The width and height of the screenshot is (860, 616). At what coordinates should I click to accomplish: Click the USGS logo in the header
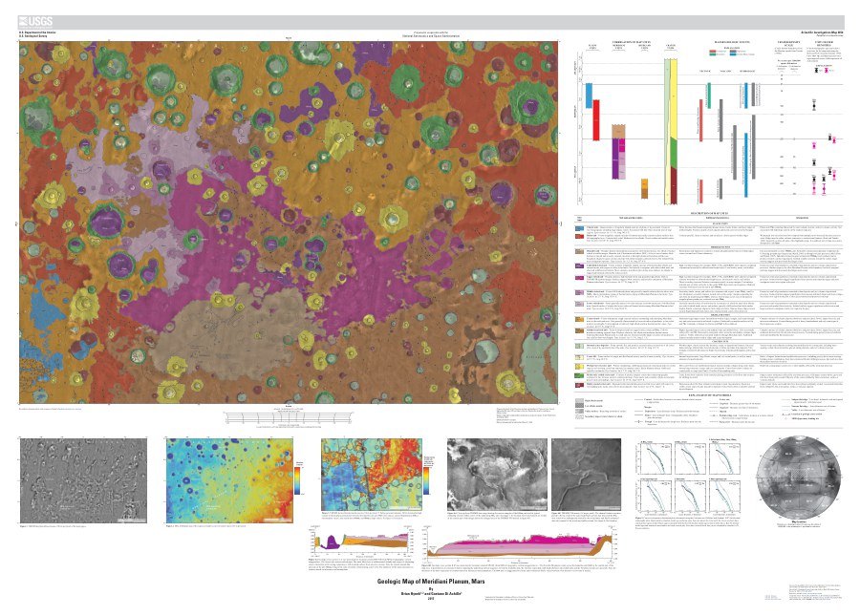(35, 23)
